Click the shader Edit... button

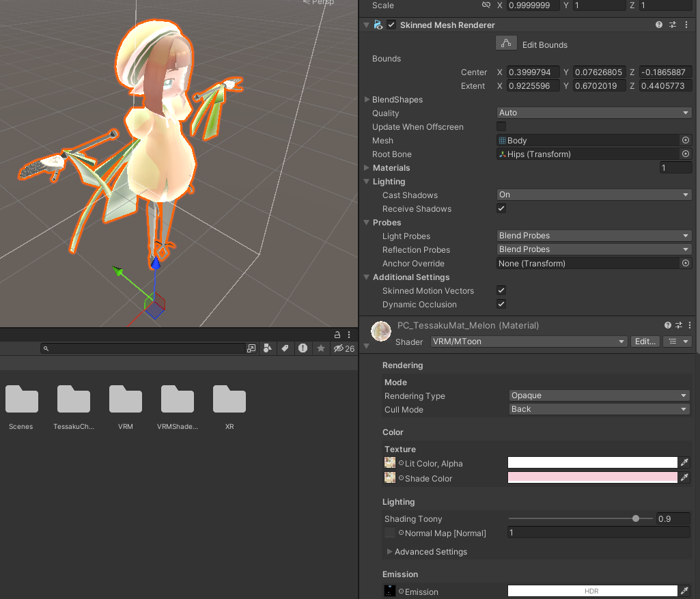[x=645, y=342]
